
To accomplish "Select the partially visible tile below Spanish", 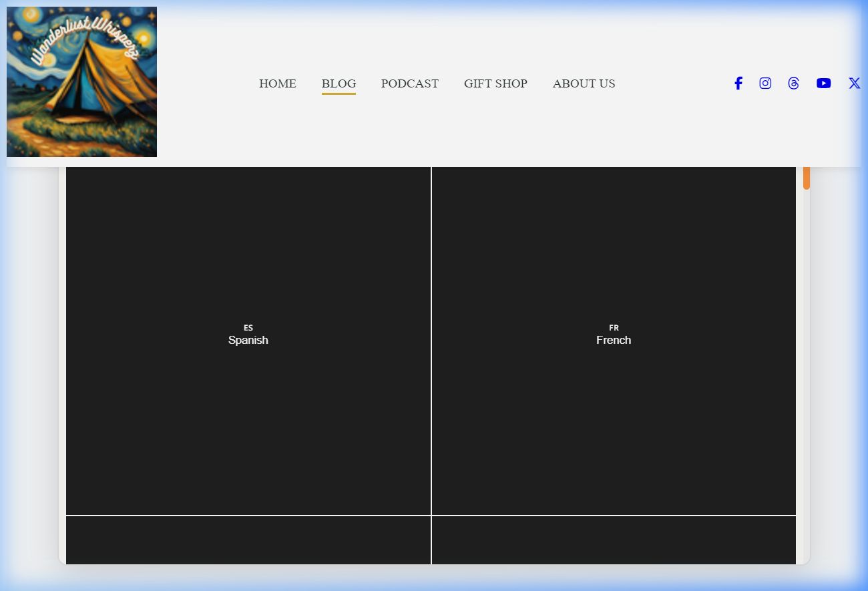I will pos(248,540).
